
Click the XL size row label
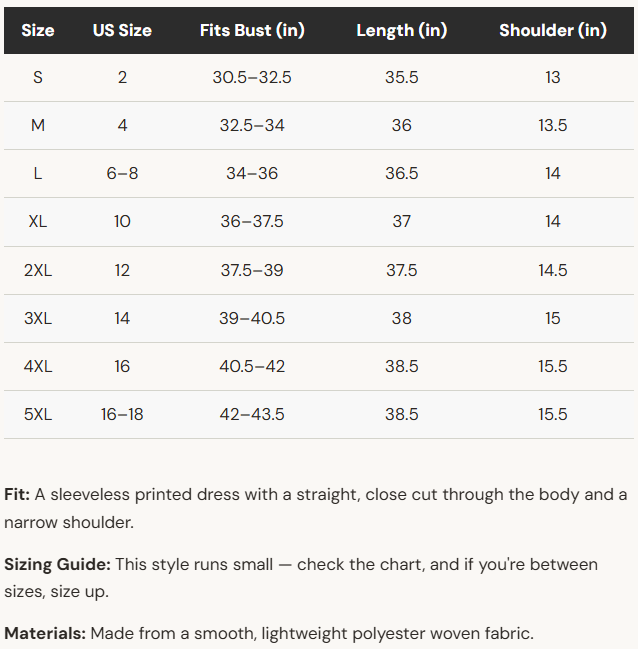click(38, 221)
